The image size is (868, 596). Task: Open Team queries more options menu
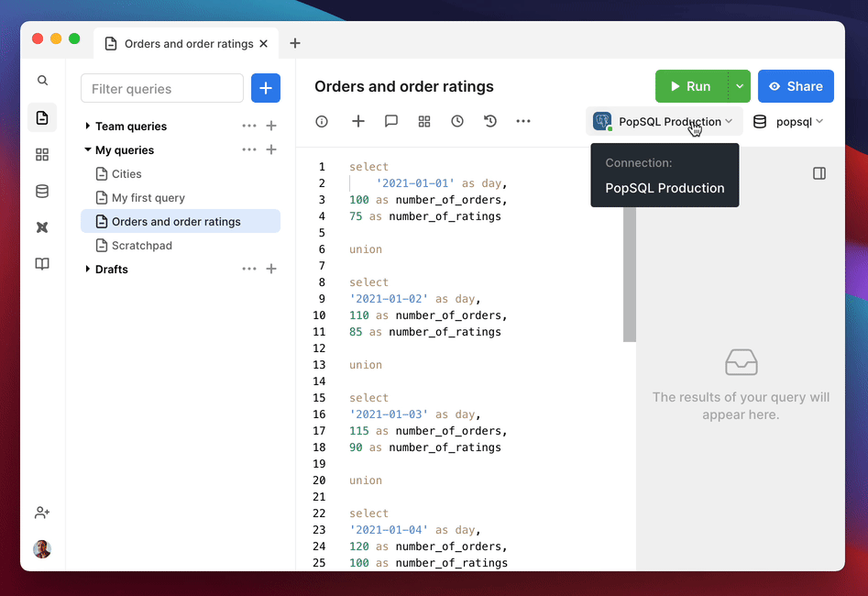(x=249, y=126)
